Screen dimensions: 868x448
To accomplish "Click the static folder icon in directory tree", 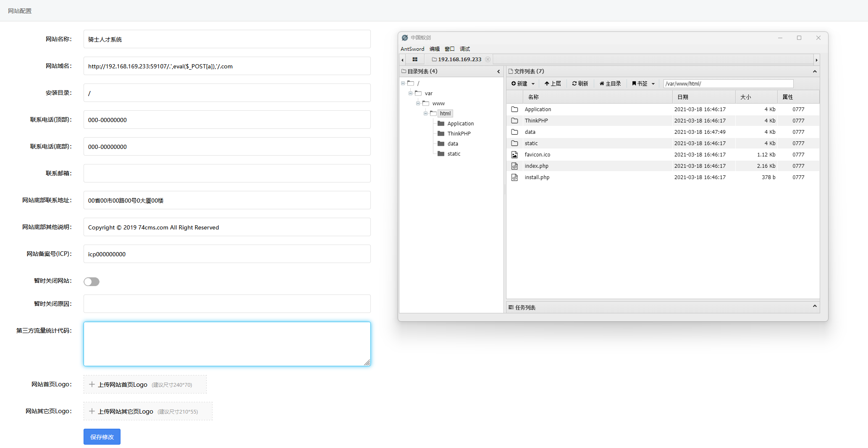I will click(x=441, y=154).
